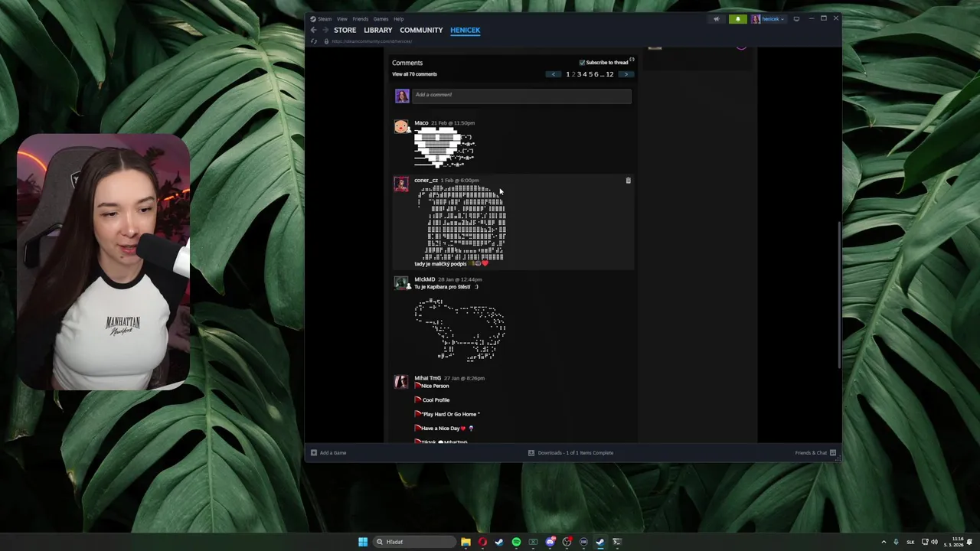Viewport: 980px width, 551px height.
Task: Go to next comments page arrow
Action: 626,74
